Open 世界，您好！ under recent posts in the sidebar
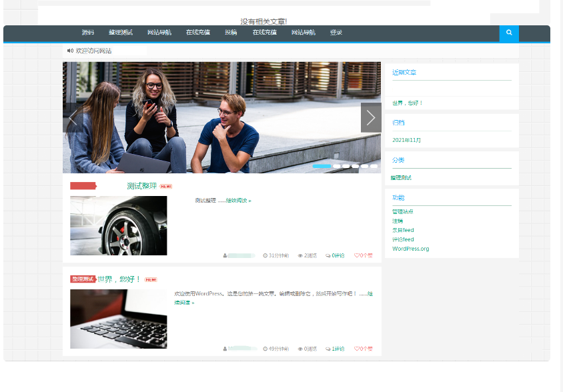 408,103
